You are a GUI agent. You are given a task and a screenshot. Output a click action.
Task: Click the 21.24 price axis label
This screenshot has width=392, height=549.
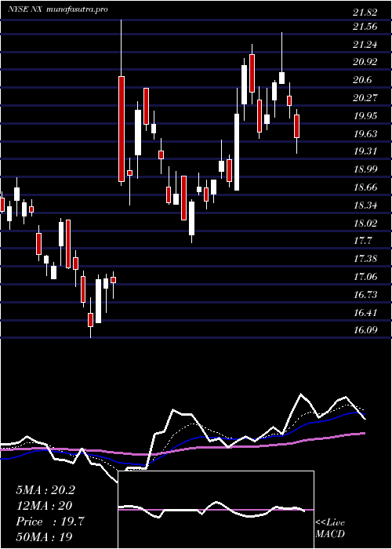point(365,45)
